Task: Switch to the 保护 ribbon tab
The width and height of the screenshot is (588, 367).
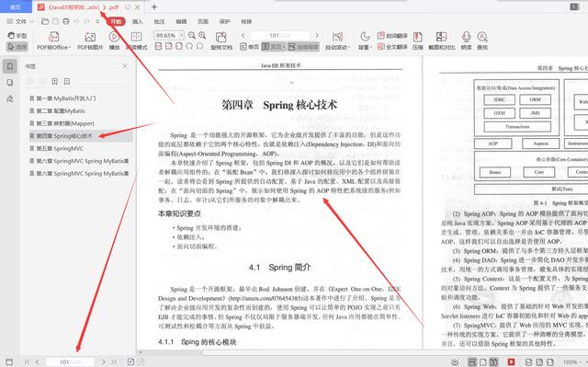Action: tap(224, 21)
